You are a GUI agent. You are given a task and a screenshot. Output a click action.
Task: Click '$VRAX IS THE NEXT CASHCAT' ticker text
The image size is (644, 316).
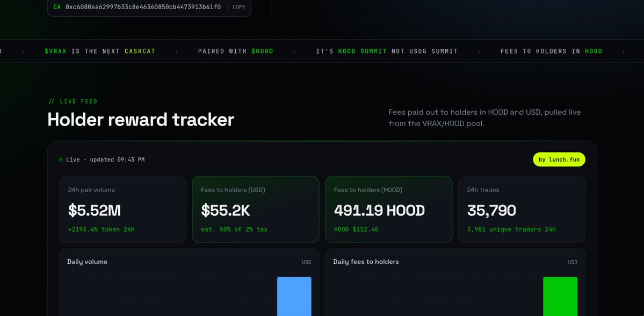pyautogui.click(x=100, y=52)
